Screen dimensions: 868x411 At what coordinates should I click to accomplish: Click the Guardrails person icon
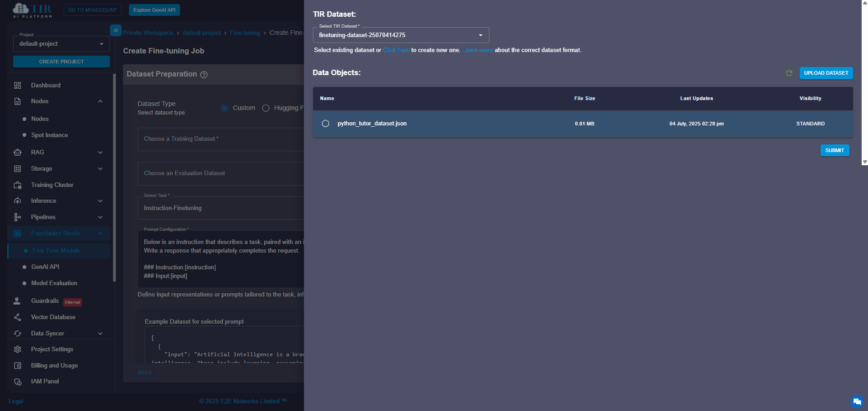[17, 301]
